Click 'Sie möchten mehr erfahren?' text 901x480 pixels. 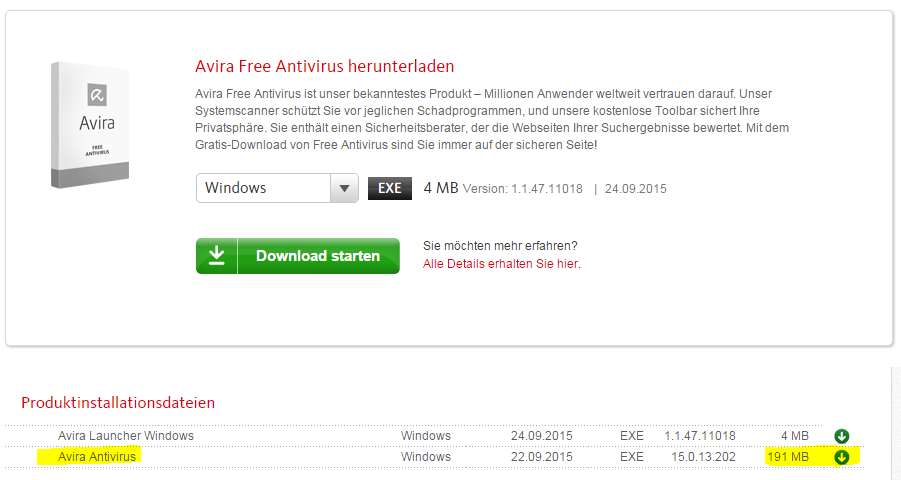pos(500,245)
